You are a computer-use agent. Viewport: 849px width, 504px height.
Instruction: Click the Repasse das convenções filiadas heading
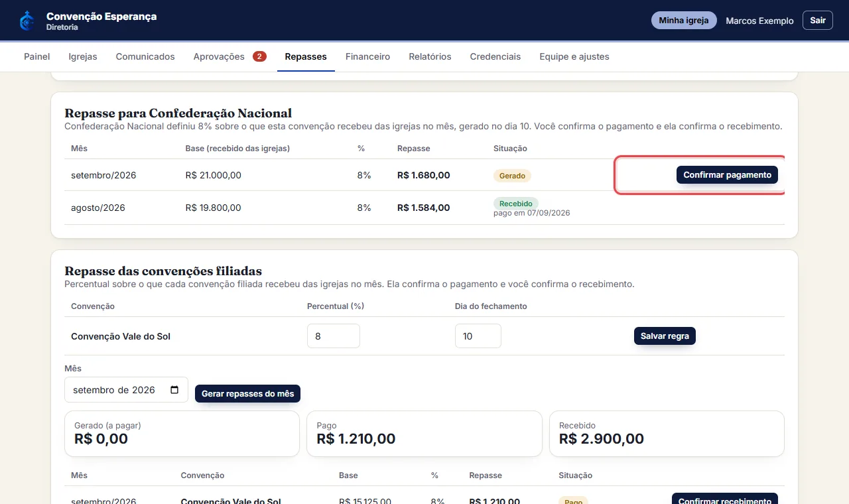click(163, 271)
